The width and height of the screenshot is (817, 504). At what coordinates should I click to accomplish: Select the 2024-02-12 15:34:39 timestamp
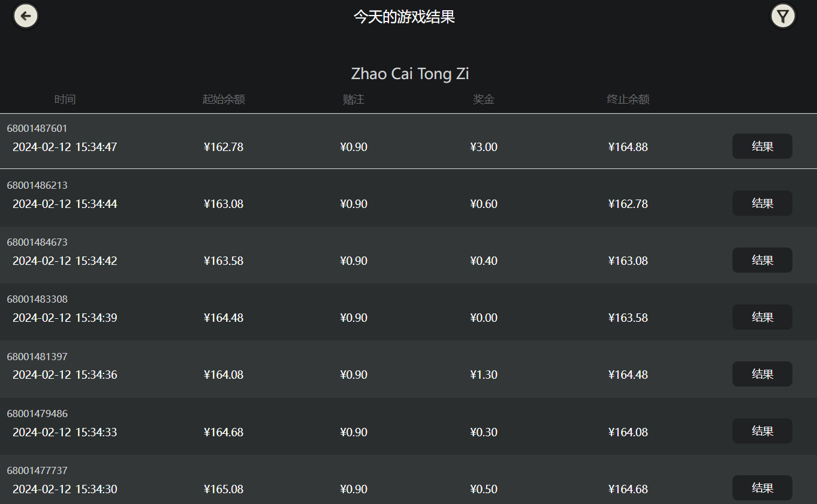(65, 318)
